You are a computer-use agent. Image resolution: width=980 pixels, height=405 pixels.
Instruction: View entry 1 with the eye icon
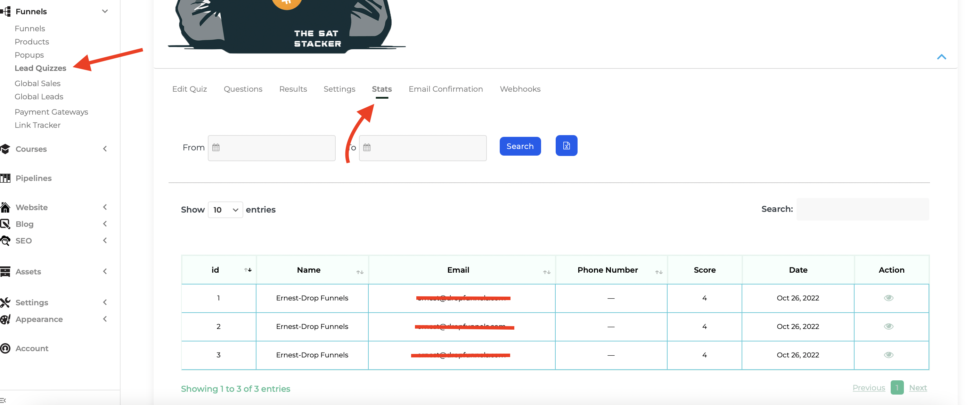(889, 298)
